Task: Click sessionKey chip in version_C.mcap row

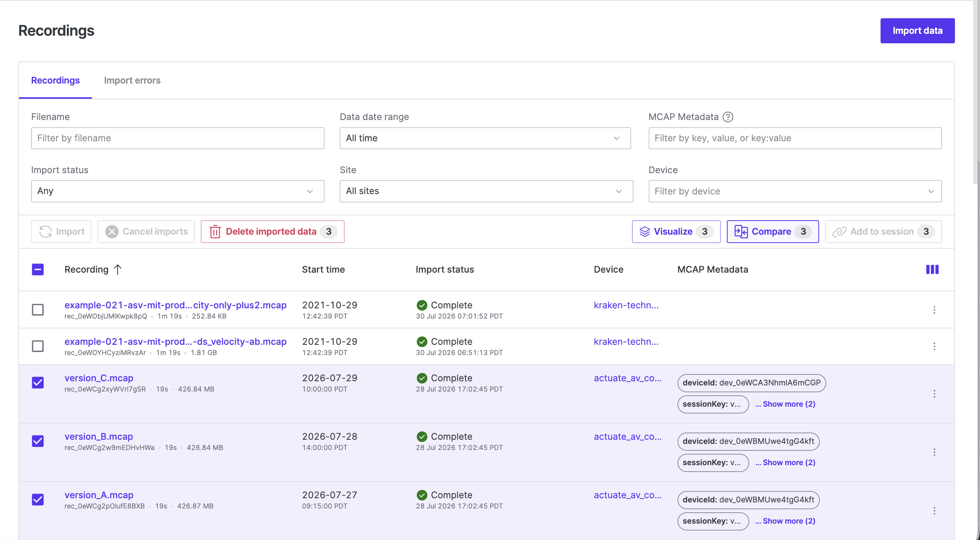Action: click(x=713, y=404)
